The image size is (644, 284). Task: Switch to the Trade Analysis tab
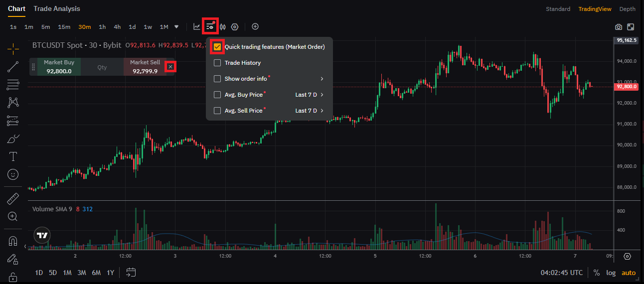coord(57,8)
